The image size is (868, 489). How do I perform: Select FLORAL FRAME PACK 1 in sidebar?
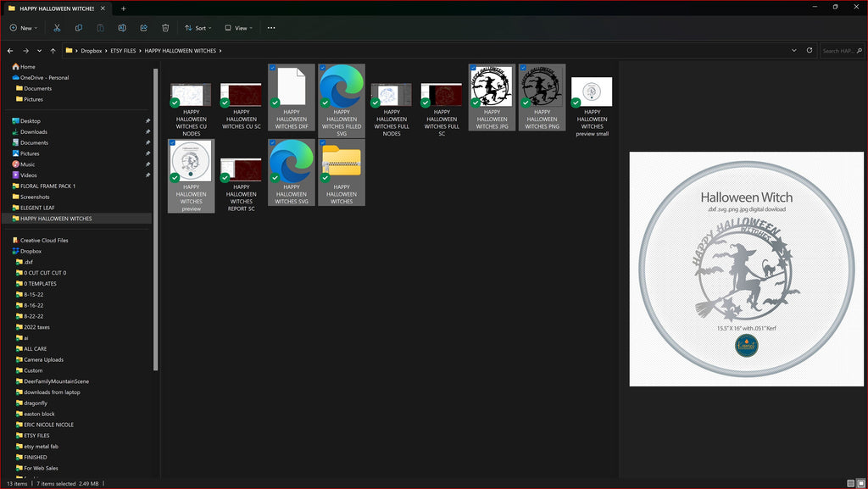click(47, 186)
